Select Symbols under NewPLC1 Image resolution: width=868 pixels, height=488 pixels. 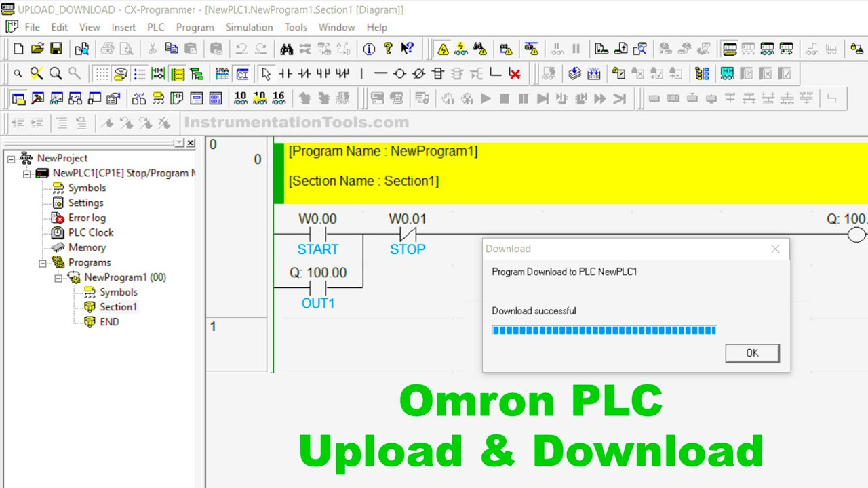coord(87,188)
